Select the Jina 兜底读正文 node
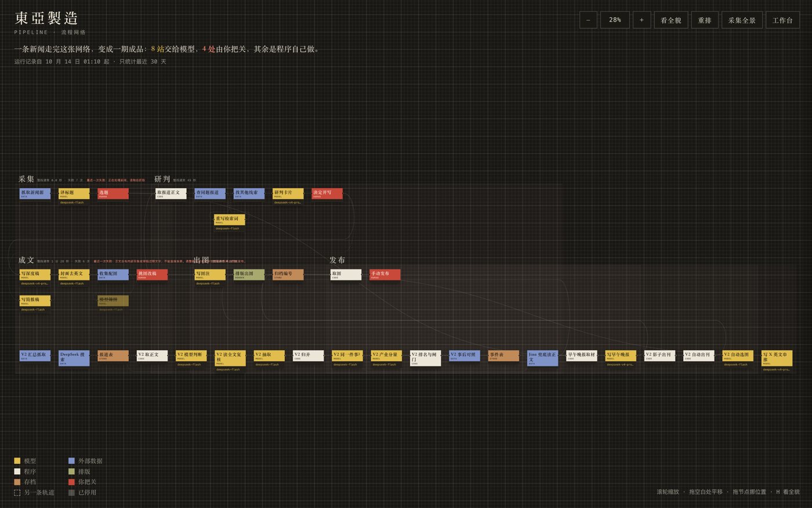The image size is (812, 508). (x=542, y=358)
